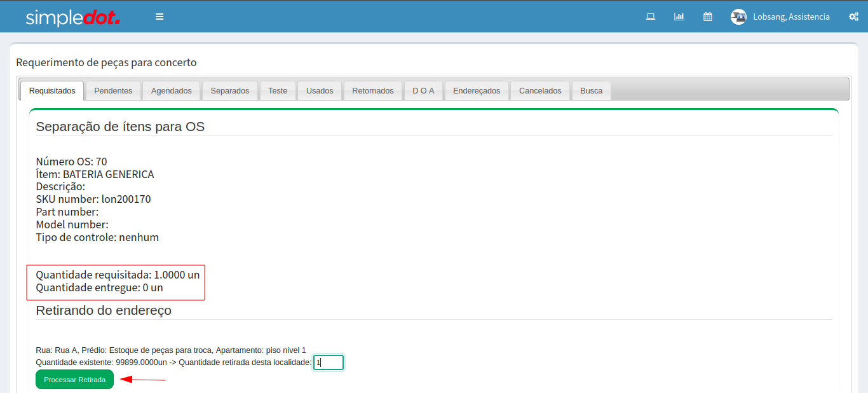View the Endereçados tab
868x393 pixels.
click(477, 90)
